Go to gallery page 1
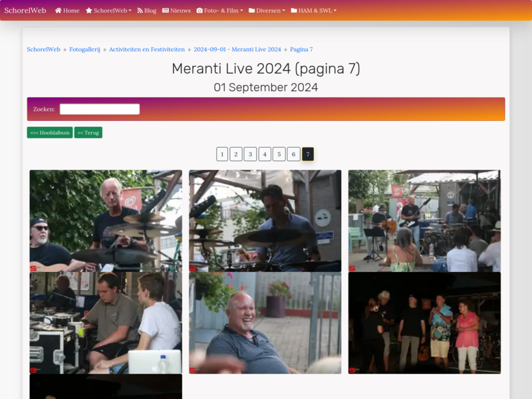 (x=222, y=154)
